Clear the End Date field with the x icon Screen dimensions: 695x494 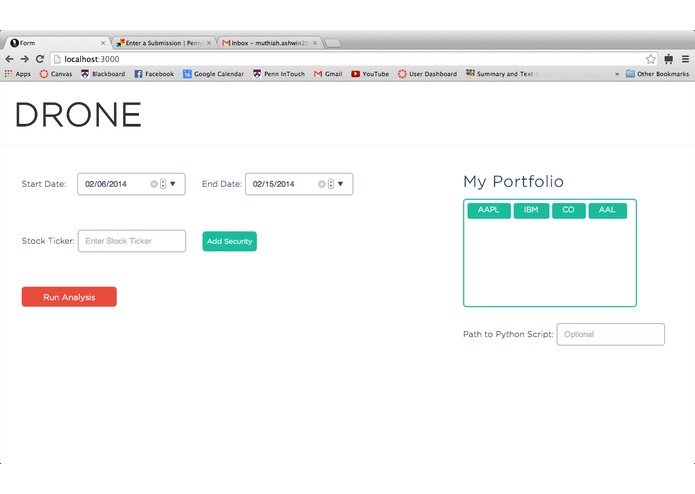(x=322, y=184)
